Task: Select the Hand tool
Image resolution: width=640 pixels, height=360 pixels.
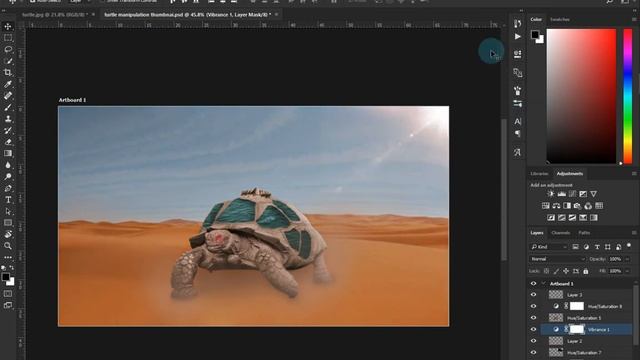Action: coord(8,234)
